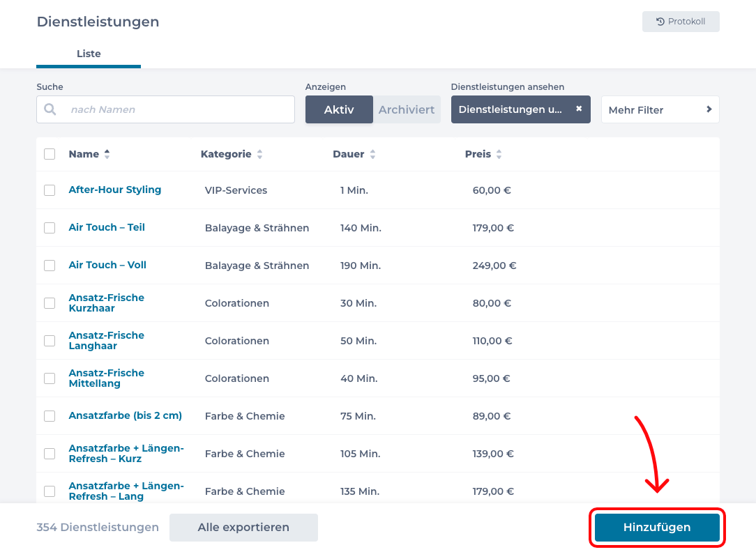Show Archiviert services
756x552 pixels.
406,109
